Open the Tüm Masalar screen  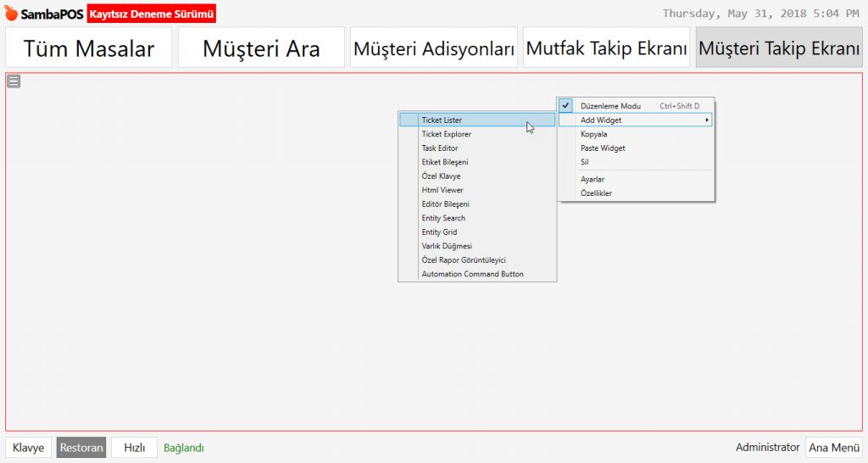pyautogui.click(x=89, y=48)
